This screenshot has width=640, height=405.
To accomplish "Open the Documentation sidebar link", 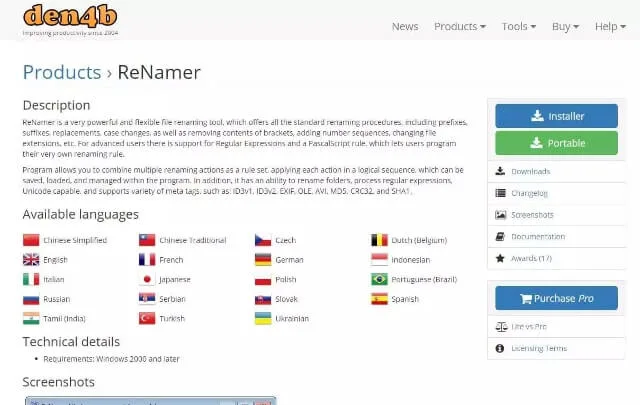I will click(538, 236).
